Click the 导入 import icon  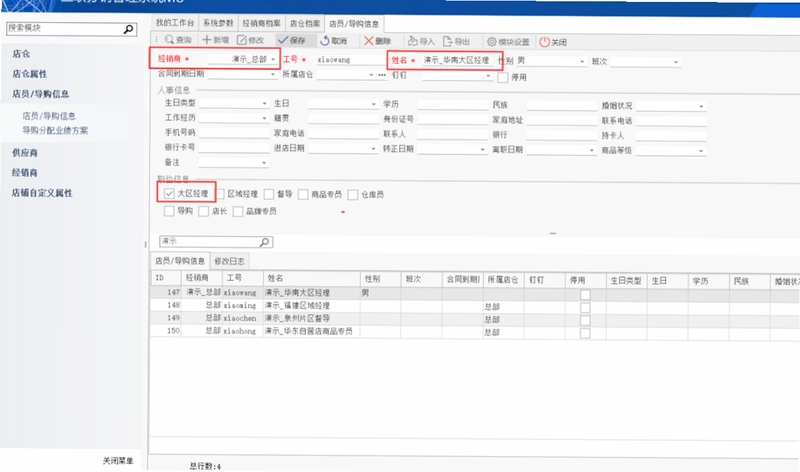pyautogui.click(x=413, y=41)
